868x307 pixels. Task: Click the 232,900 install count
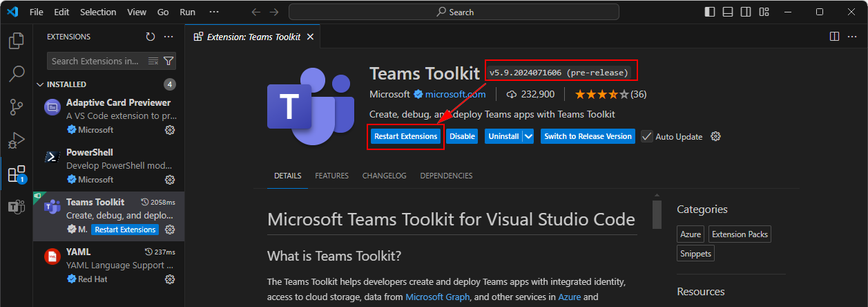click(530, 94)
